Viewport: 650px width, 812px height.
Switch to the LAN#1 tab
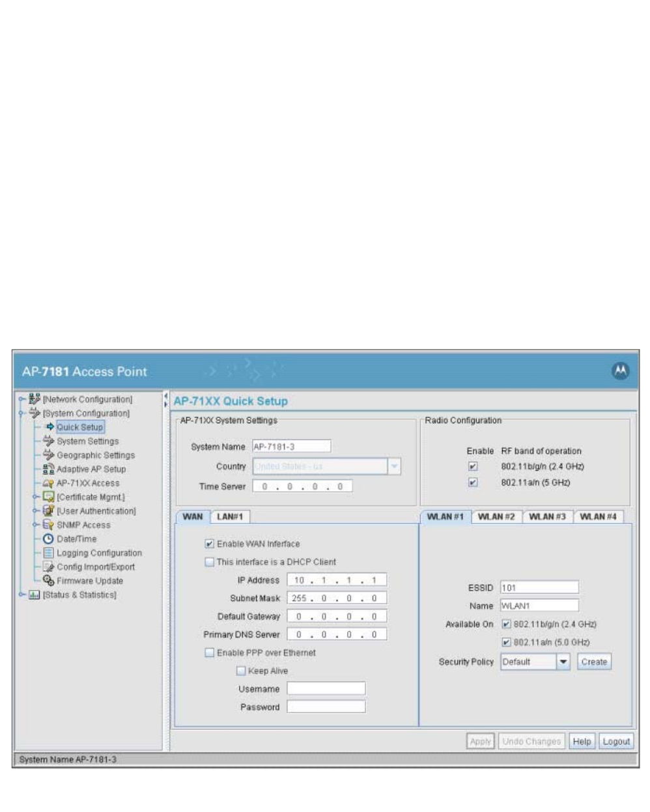230,516
